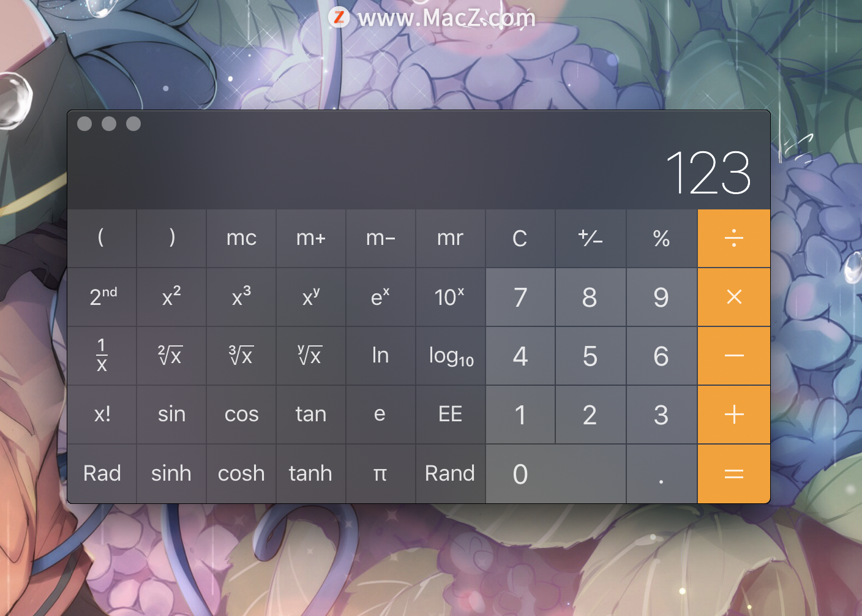Click the m+ memory add key

[x=311, y=238]
